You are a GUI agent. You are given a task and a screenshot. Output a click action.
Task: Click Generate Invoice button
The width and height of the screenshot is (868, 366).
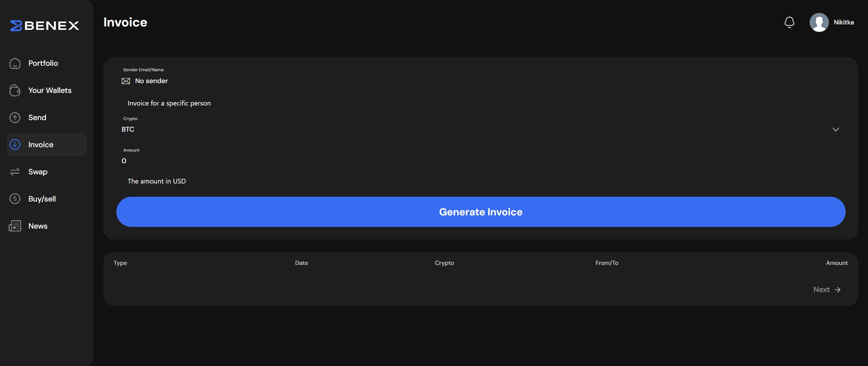click(481, 212)
